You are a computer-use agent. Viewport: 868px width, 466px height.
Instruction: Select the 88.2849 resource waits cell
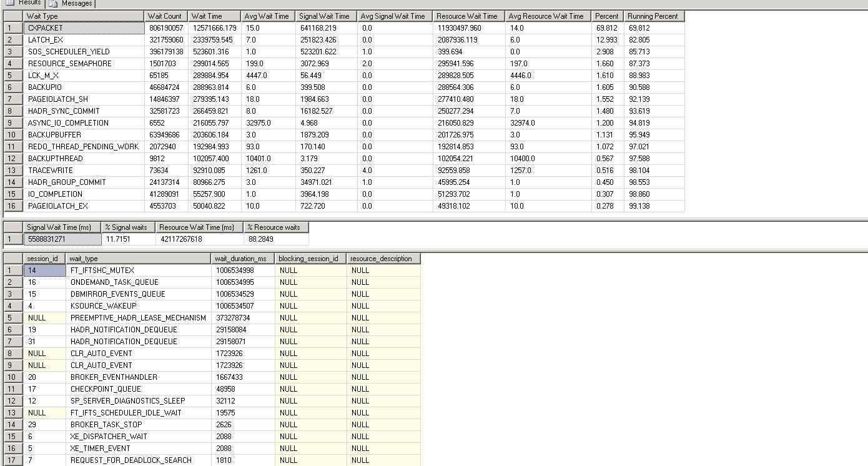275,239
